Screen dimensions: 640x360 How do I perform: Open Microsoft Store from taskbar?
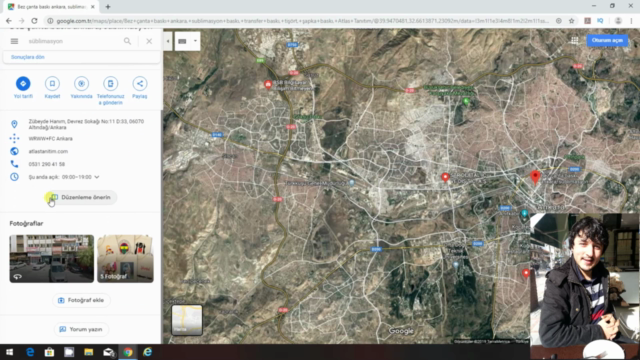pos(49,352)
